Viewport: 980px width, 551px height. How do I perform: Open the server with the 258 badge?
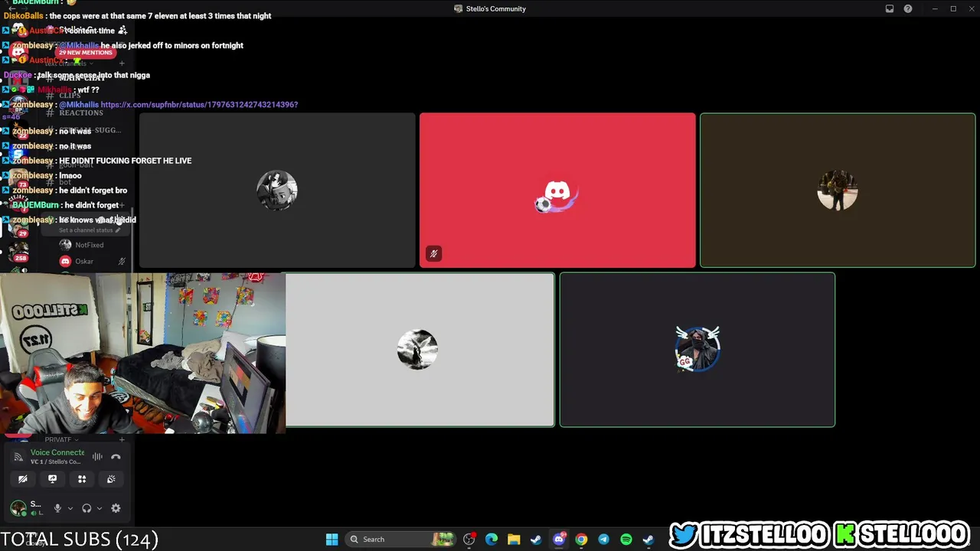point(18,250)
